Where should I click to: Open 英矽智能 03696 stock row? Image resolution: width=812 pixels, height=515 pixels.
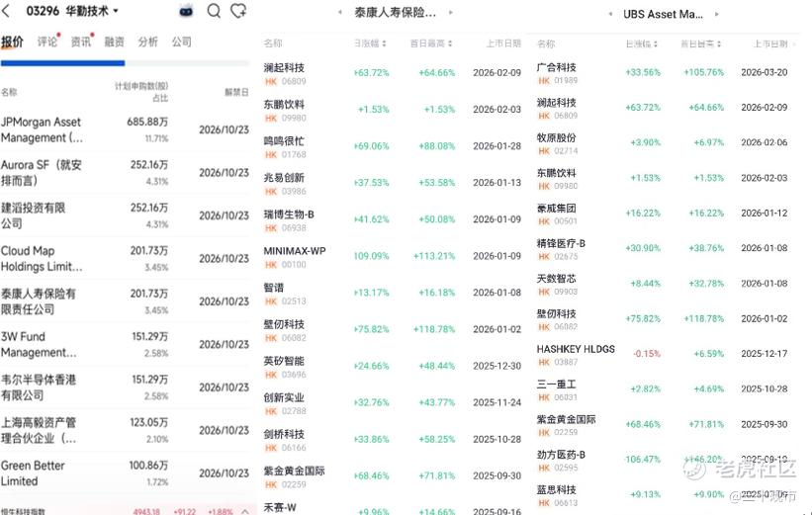[x=392, y=367]
